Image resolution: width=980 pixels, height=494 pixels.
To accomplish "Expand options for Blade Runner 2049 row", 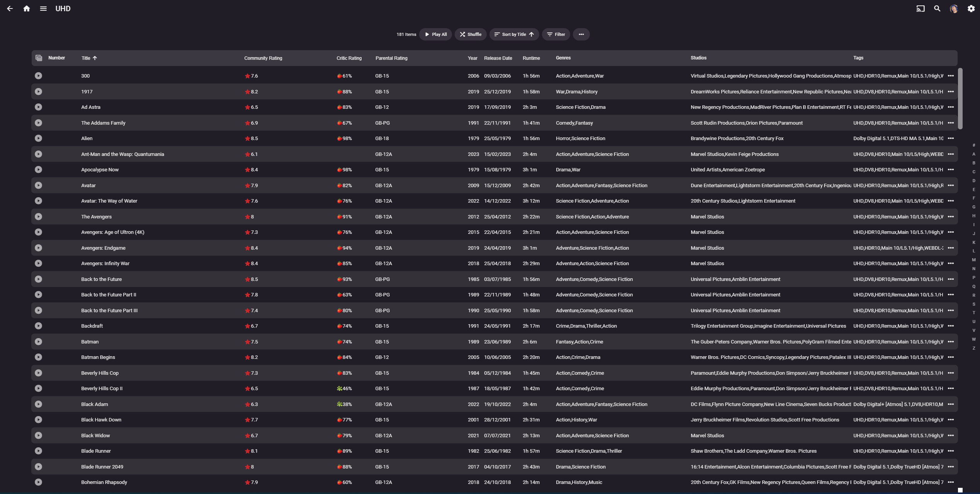I will click(951, 466).
